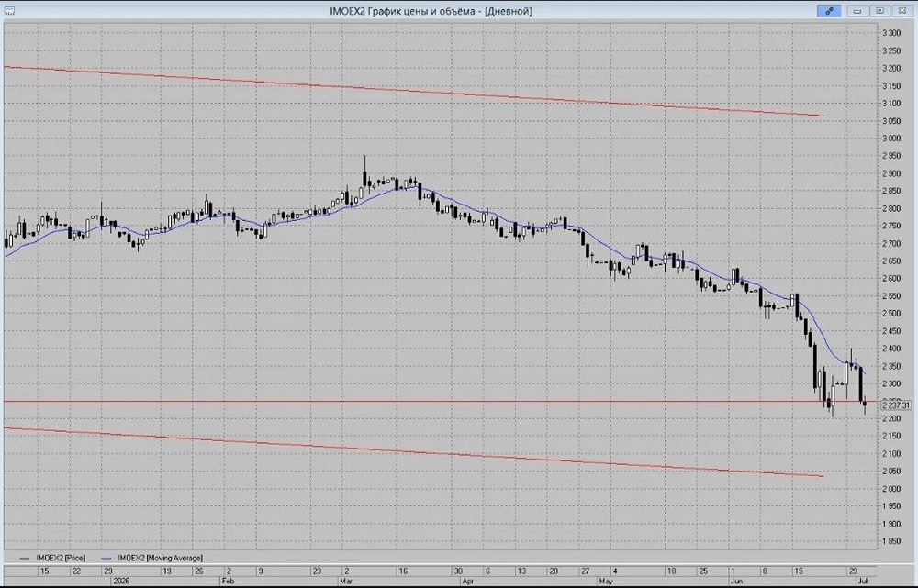Screen dimensions: 918x588
Task: Minimize the IMOEX2 chart window
Action: point(857,10)
